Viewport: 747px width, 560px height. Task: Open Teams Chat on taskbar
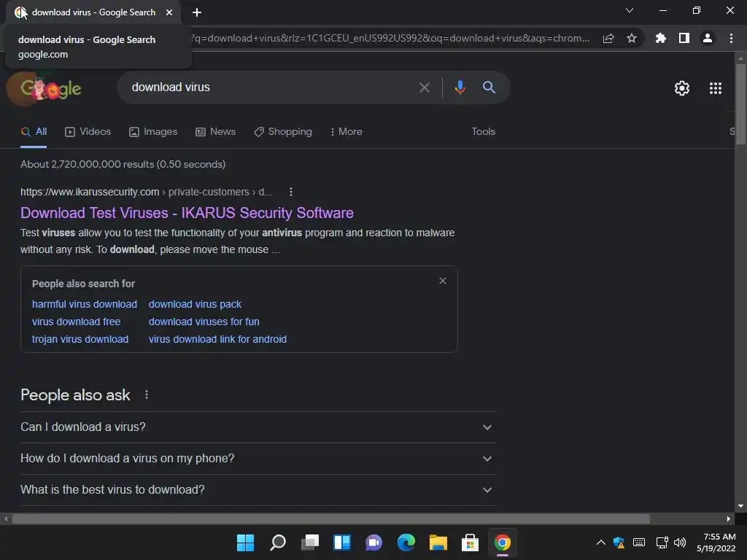374,542
